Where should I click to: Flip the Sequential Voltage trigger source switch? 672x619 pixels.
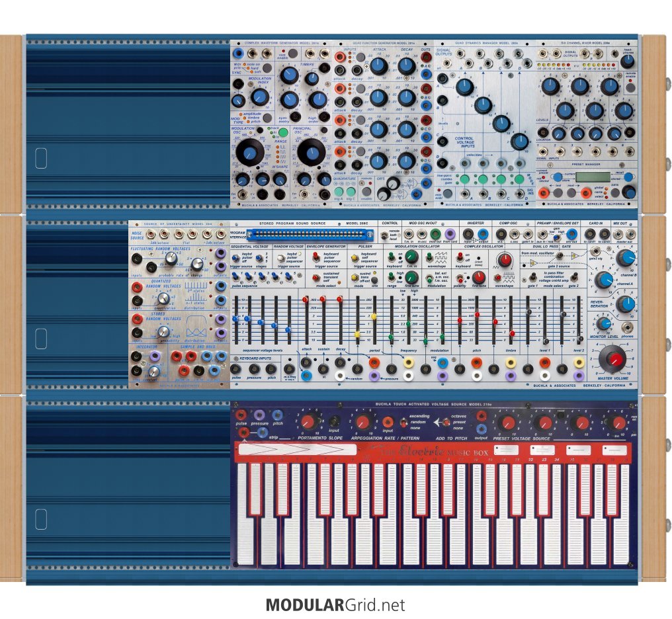click(x=235, y=259)
